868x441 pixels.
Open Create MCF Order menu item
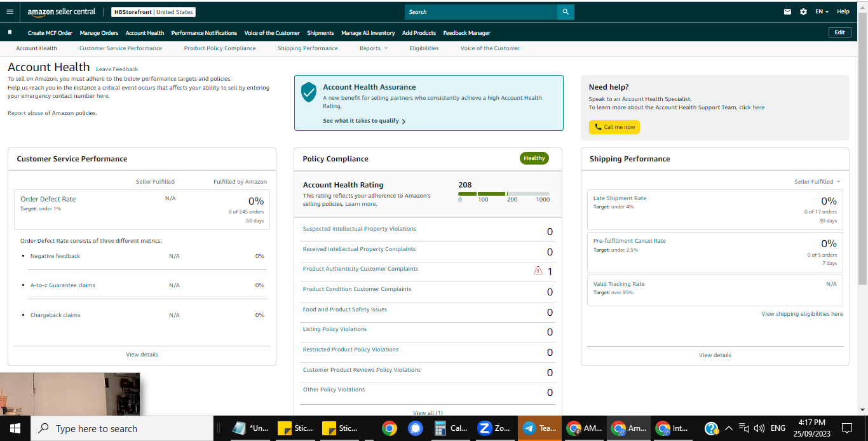pyautogui.click(x=50, y=33)
